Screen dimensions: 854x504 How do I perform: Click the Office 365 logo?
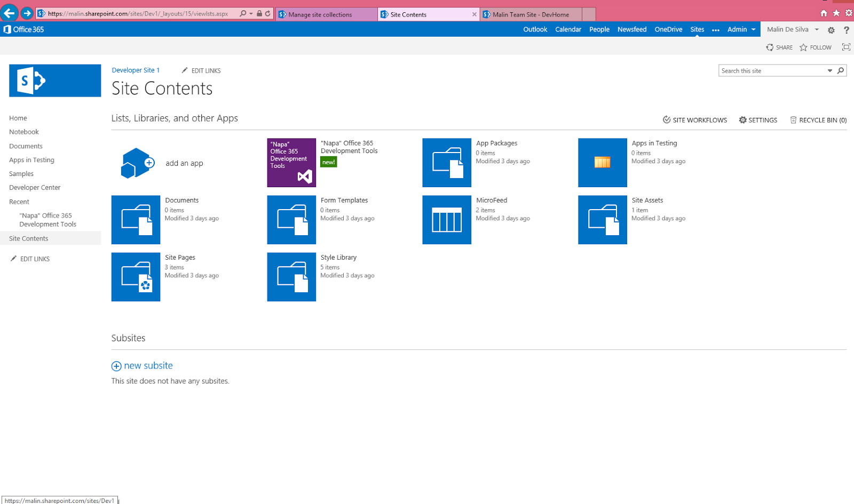click(23, 29)
